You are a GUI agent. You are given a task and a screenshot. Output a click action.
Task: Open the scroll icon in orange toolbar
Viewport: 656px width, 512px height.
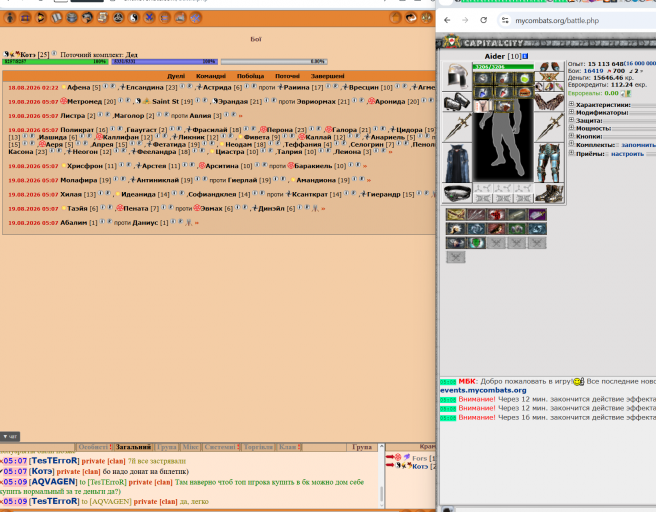(x=102, y=18)
